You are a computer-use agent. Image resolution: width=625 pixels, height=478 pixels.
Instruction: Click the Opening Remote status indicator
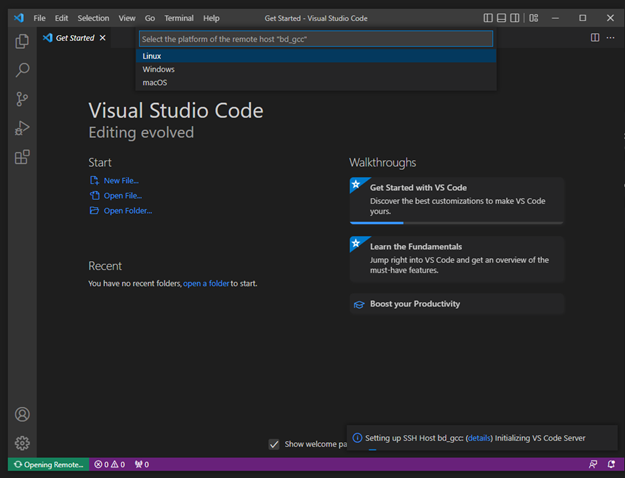(x=49, y=464)
